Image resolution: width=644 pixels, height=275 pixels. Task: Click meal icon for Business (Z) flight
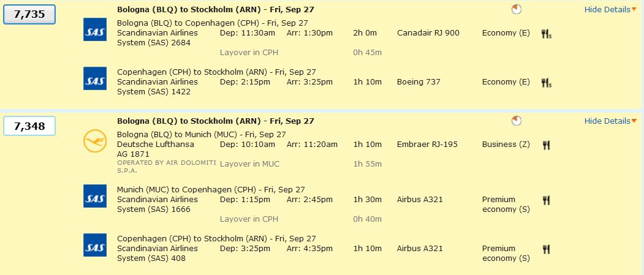point(545,145)
